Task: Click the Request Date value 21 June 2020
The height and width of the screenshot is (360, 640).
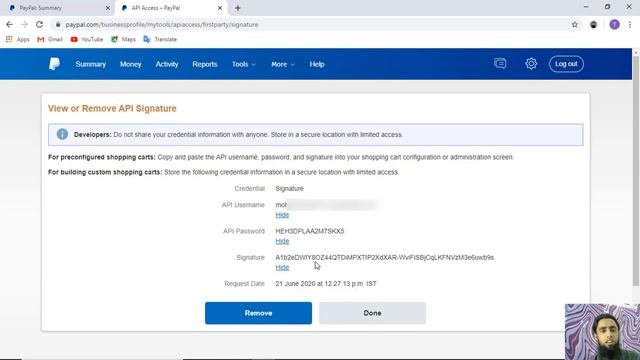Action: 326,284
